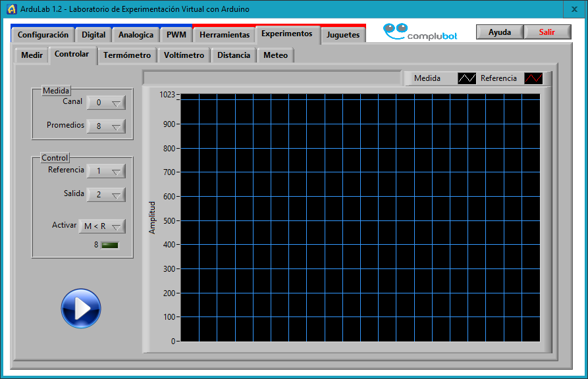This screenshot has height=379, width=588.
Task: Click the Complubot logo
Action: pos(419,33)
